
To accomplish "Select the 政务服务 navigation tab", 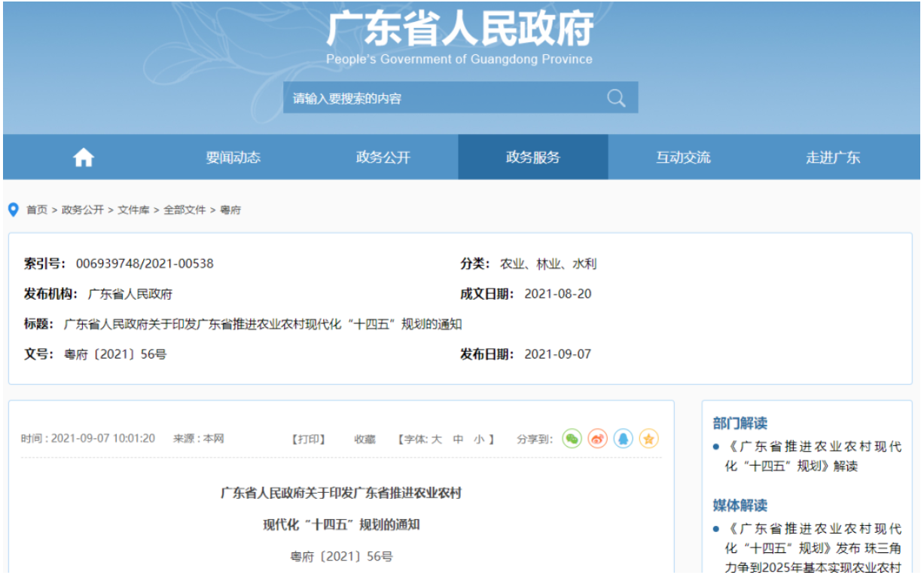I will 532,157.
